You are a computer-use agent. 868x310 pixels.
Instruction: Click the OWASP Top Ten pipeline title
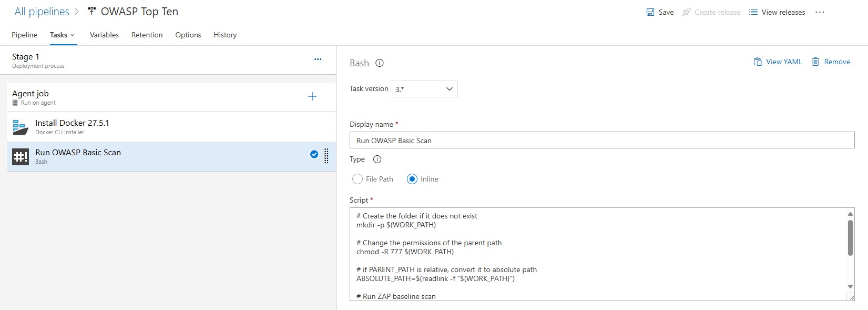click(139, 12)
